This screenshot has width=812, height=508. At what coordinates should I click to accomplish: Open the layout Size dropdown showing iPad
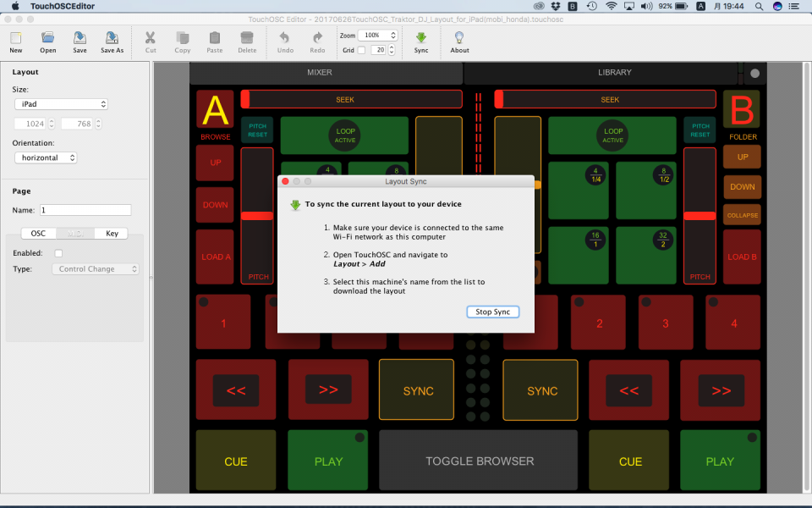(61, 104)
